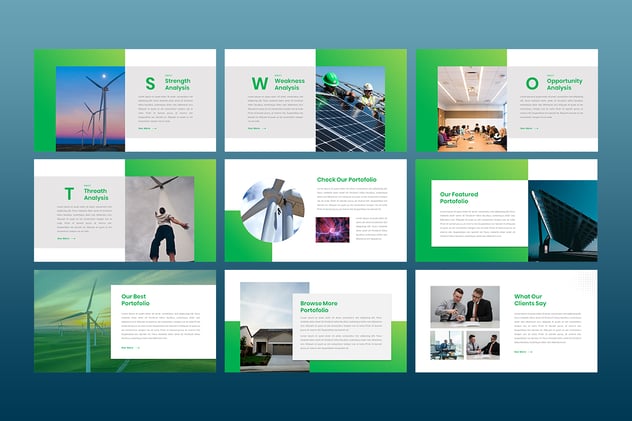This screenshot has width=632, height=421.
Task: Select the Opportunity Analysis heading
Action: pyautogui.click(x=566, y=83)
